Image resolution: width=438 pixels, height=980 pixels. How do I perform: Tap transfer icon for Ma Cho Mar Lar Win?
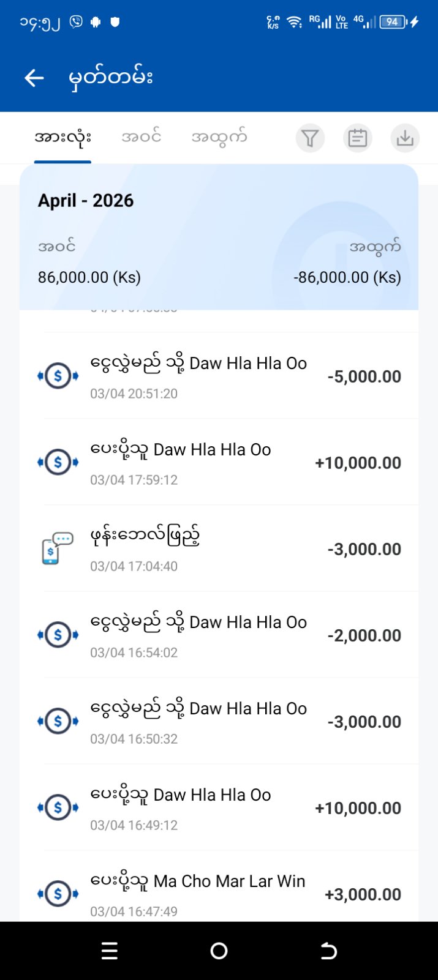pos(58,894)
